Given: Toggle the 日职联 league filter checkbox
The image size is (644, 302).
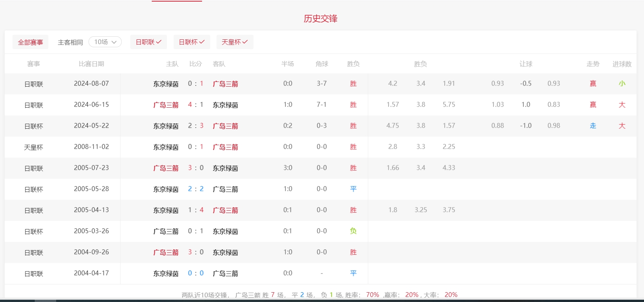Looking at the screenshot, I should (x=148, y=42).
